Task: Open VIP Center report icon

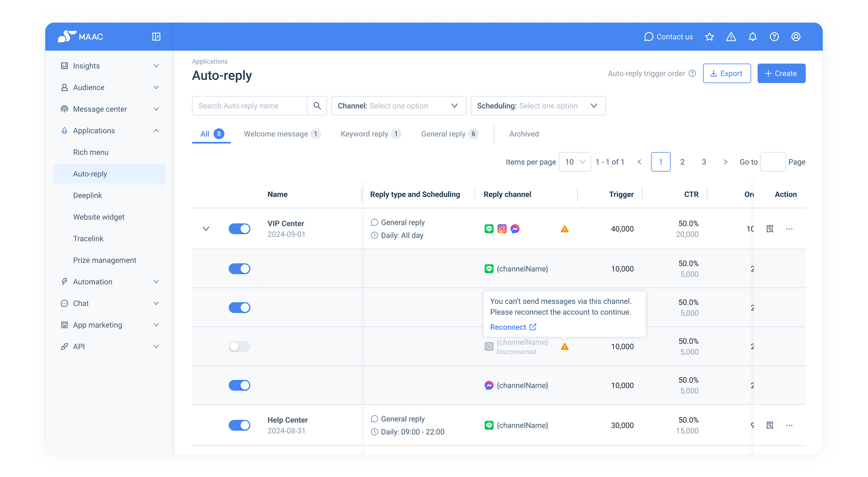Action: pos(770,229)
